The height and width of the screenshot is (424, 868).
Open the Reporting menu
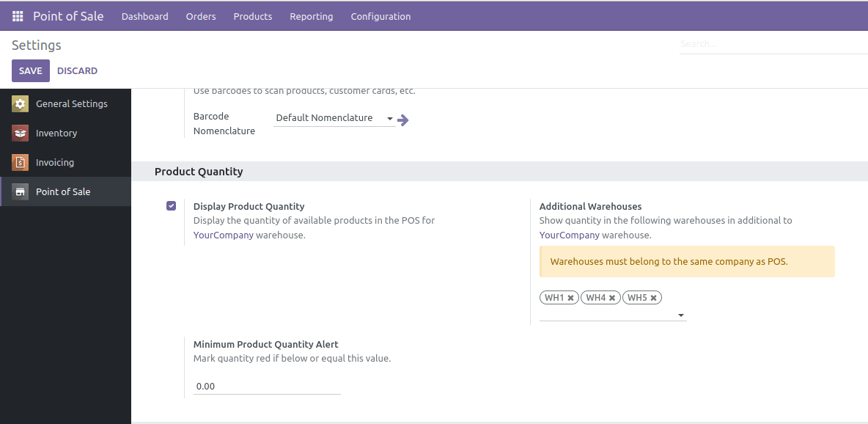click(311, 16)
